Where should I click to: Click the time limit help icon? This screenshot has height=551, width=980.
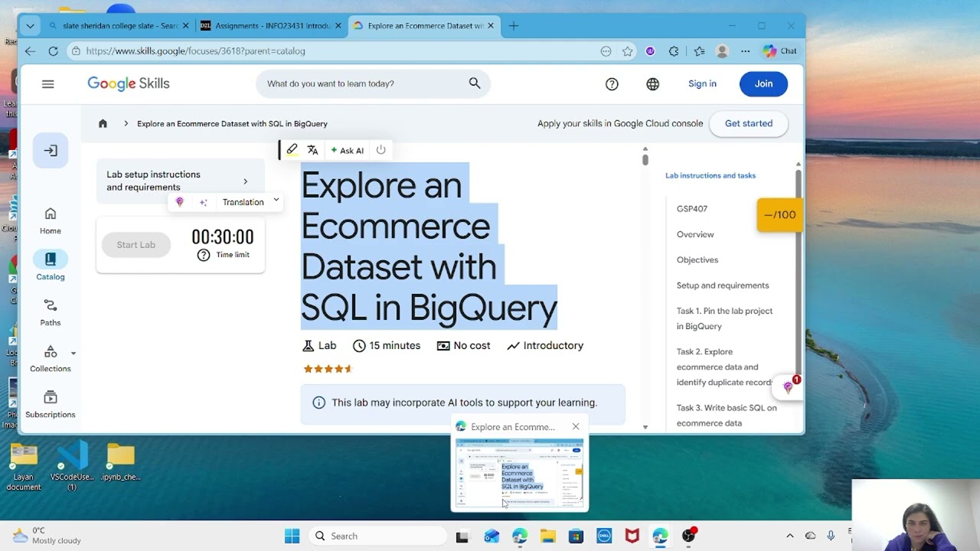(x=203, y=255)
